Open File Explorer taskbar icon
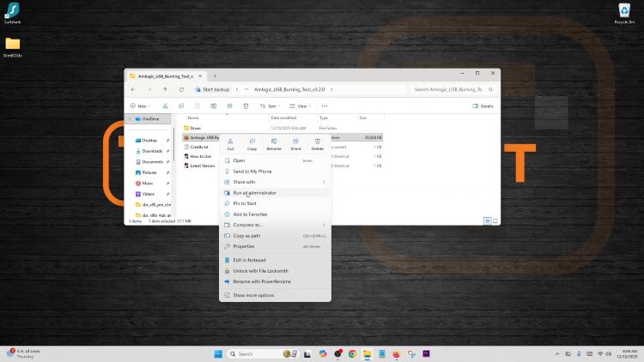Viewport: 644px width, 362px height. tap(367, 353)
